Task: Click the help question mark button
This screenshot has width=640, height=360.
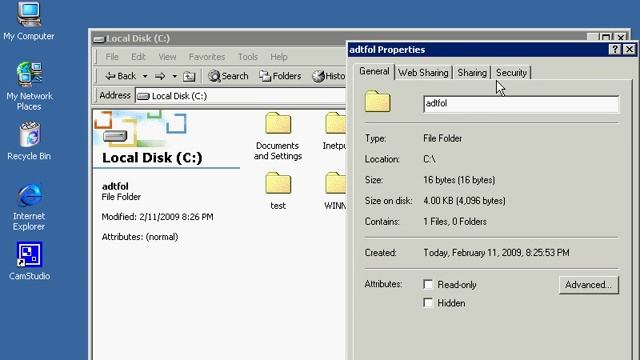Action: (615, 49)
